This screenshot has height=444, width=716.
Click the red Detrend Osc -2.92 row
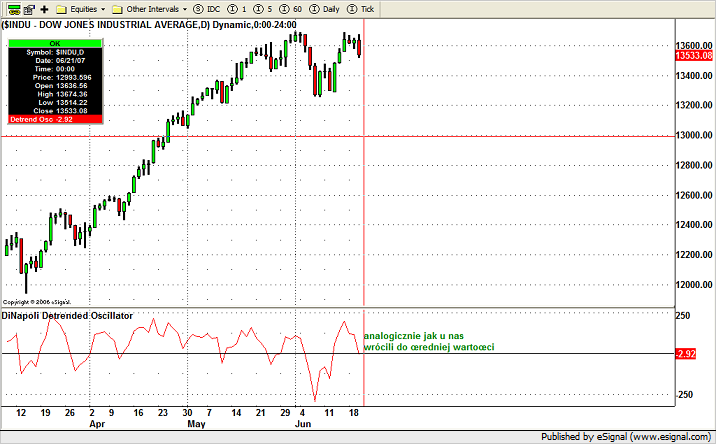pos(55,119)
